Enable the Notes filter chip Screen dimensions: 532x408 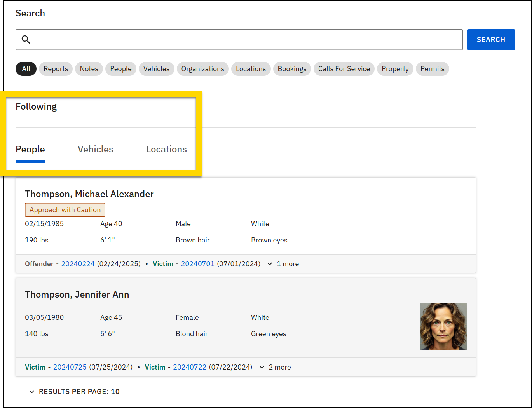click(x=89, y=69)
